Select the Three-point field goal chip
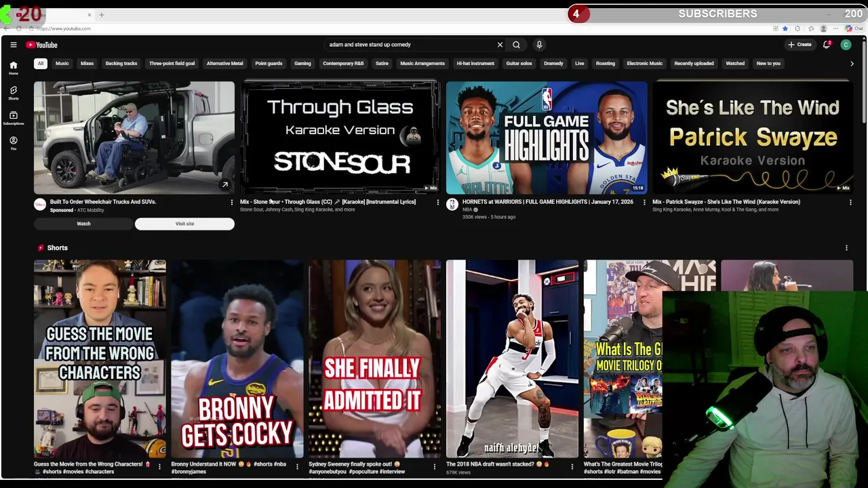 172,64
